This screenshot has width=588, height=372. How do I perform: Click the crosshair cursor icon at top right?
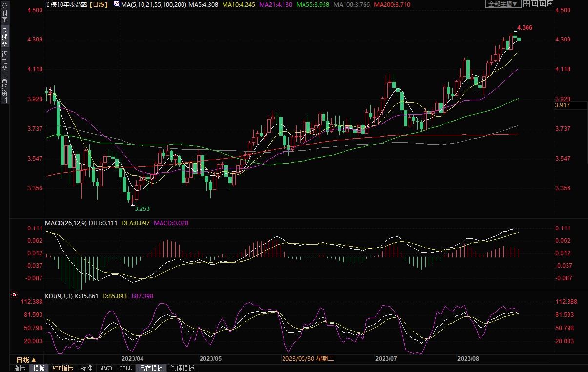[526, 4]
